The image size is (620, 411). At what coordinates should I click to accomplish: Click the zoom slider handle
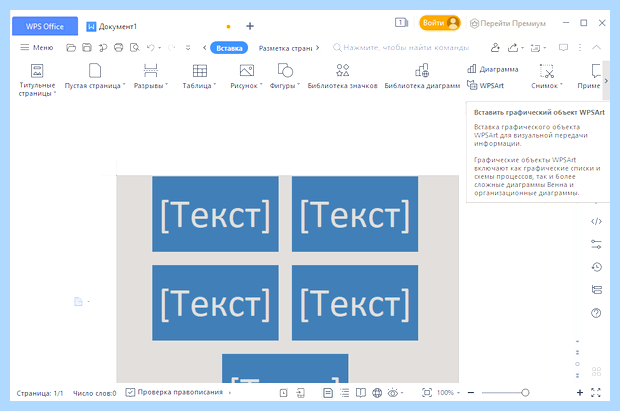[x=525, y=393]
